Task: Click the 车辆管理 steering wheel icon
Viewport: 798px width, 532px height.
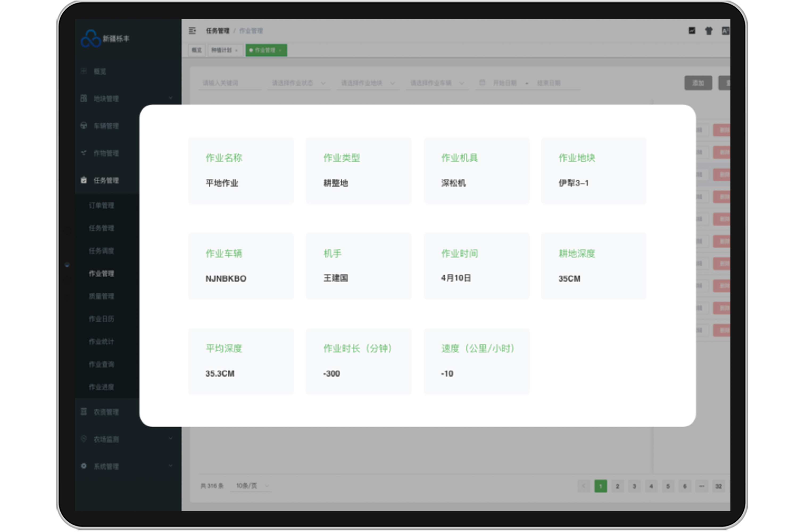Action: click(84, 126)
